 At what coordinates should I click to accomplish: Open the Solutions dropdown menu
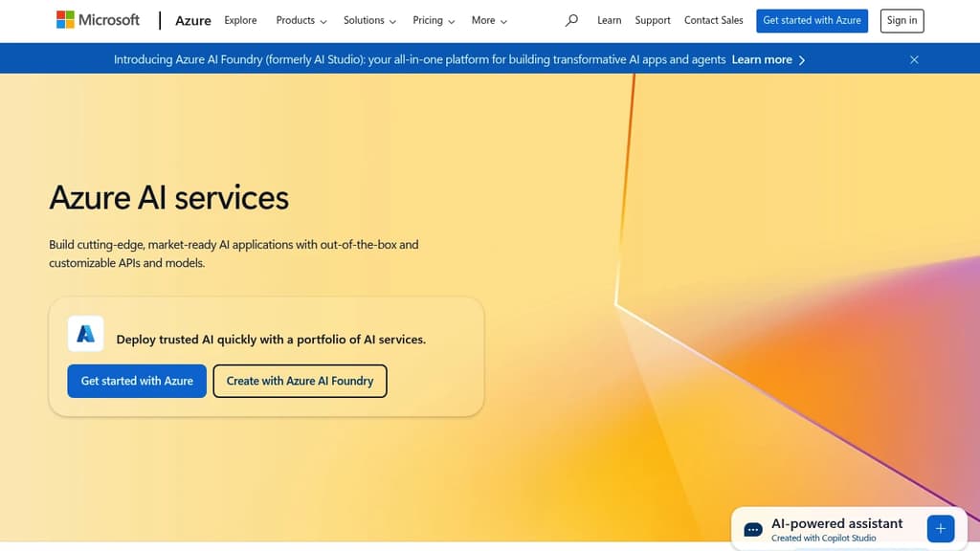[x=369, y=21]
